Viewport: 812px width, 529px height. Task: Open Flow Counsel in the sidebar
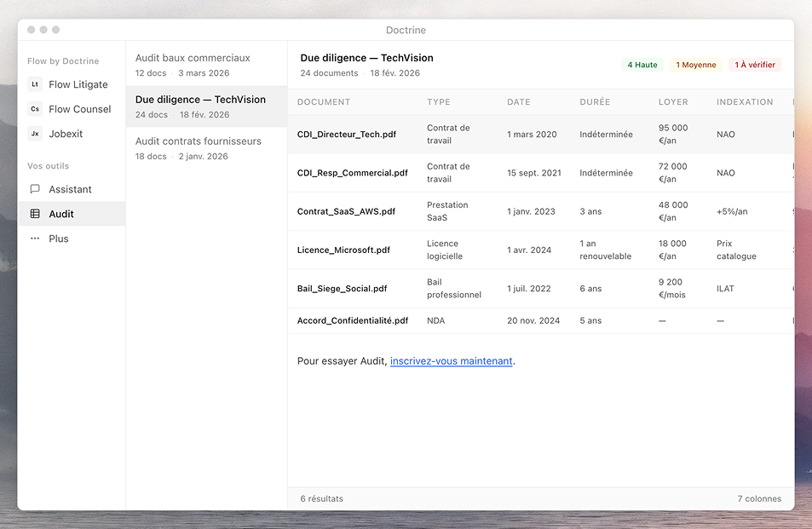click(x=72, y=109)
